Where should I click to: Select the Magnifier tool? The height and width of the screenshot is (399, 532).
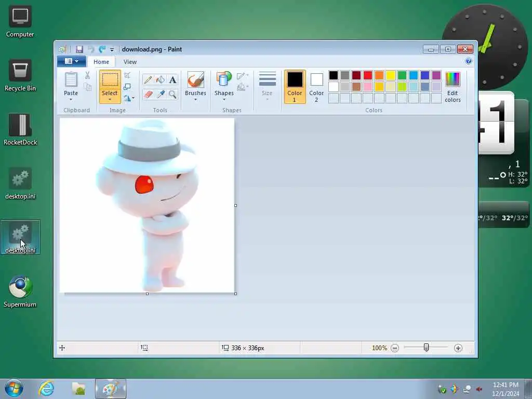(x=172, y=94)
